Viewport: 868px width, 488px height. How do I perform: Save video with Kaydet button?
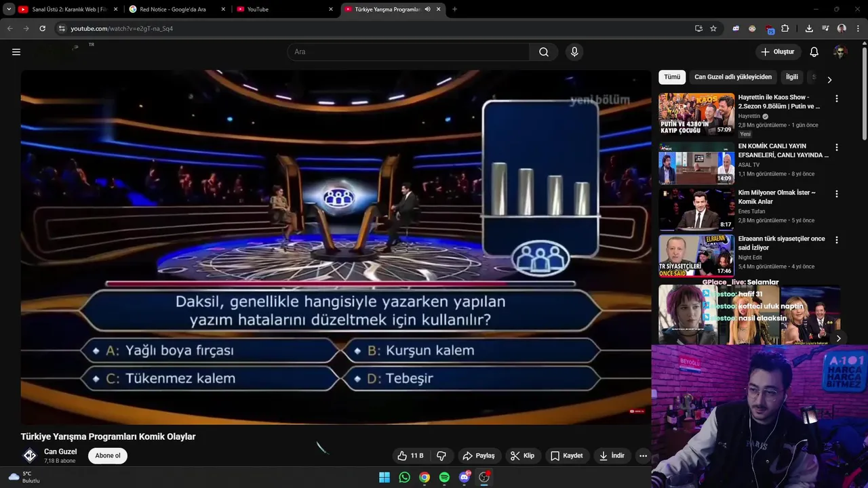pos(567,455)
